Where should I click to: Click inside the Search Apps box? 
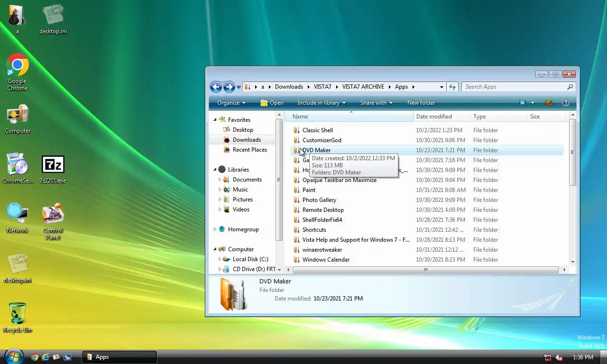(514, 87)
